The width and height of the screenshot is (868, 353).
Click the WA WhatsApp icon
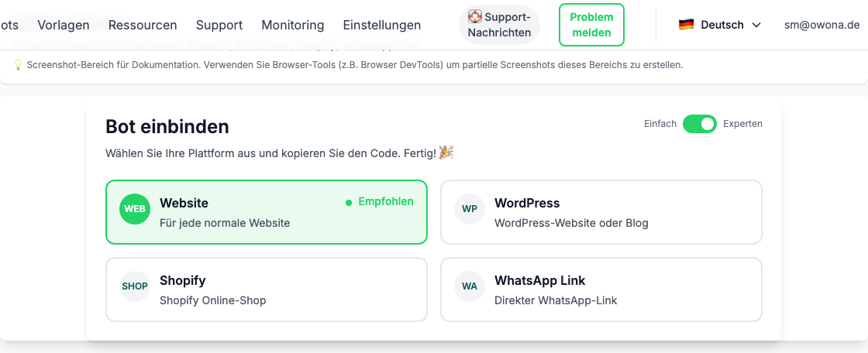point(470,286)
